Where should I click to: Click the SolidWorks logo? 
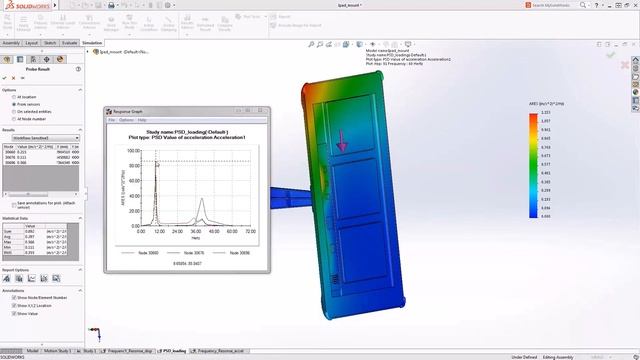point(27,5)
